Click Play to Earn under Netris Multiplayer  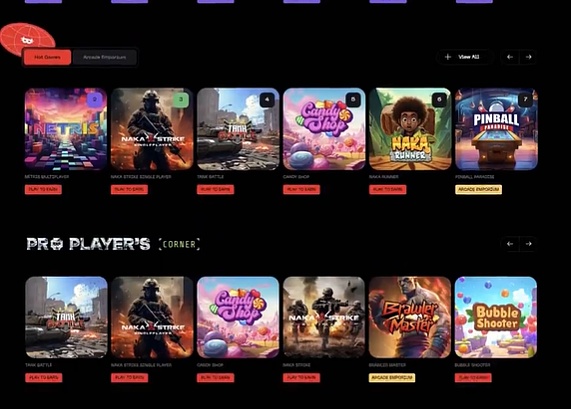click(43, 189)
